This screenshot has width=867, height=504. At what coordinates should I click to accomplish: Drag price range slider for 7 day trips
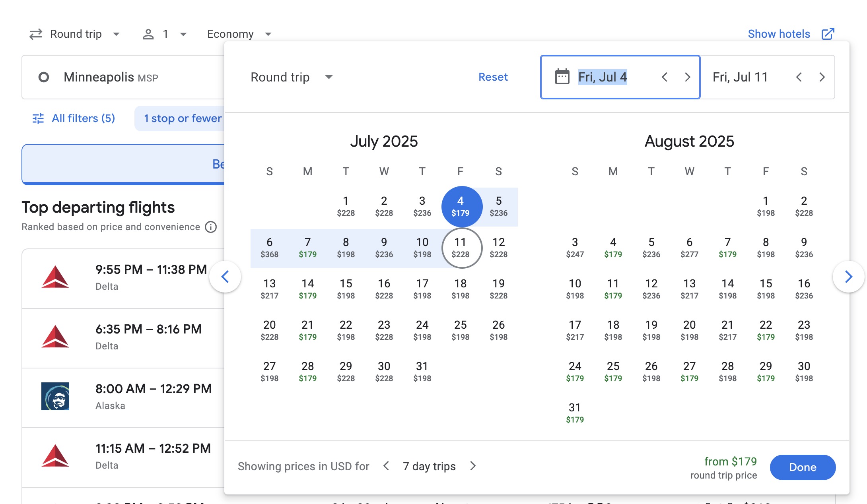[429, 466]
